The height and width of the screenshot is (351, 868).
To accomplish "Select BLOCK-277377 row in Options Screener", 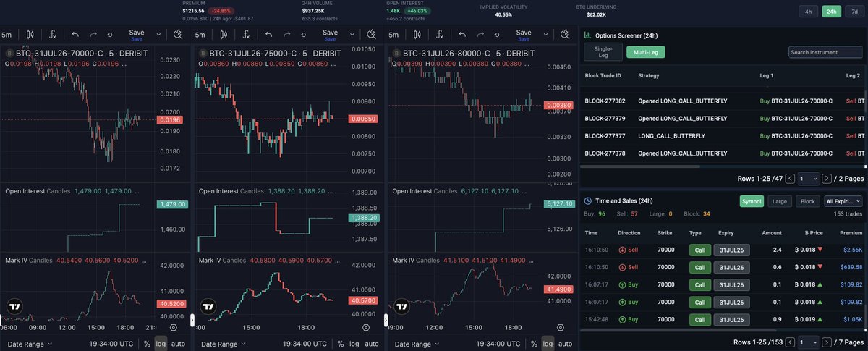I will click(x=723, y=135).
